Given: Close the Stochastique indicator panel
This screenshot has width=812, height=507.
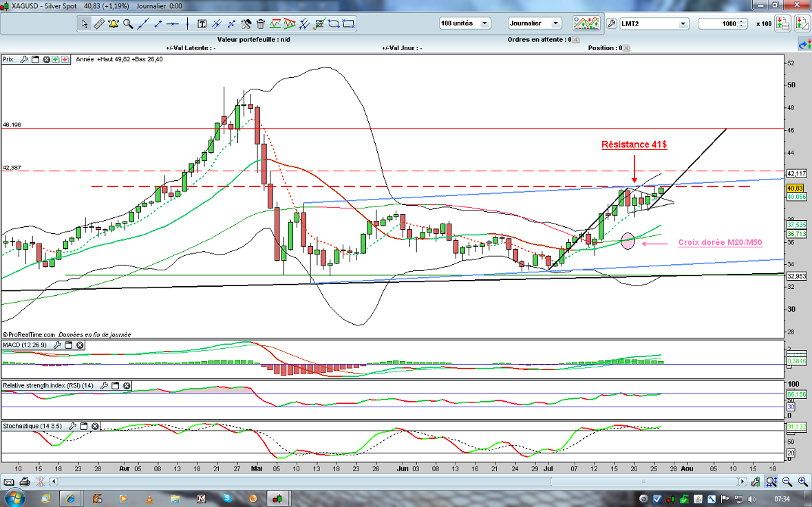Looking at the screenshot, I should click(x=95, y=426).
